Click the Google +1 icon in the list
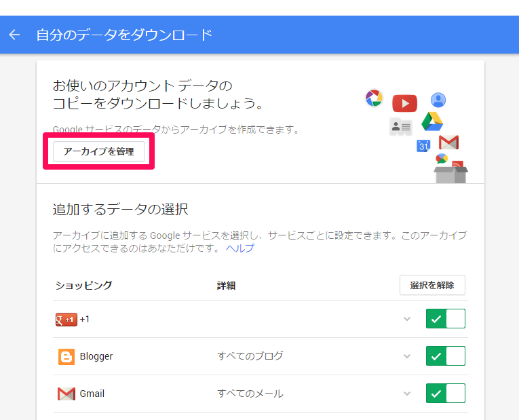Image resolution: width=519 pixels, height=420 pixels. [x=66, y=319]
